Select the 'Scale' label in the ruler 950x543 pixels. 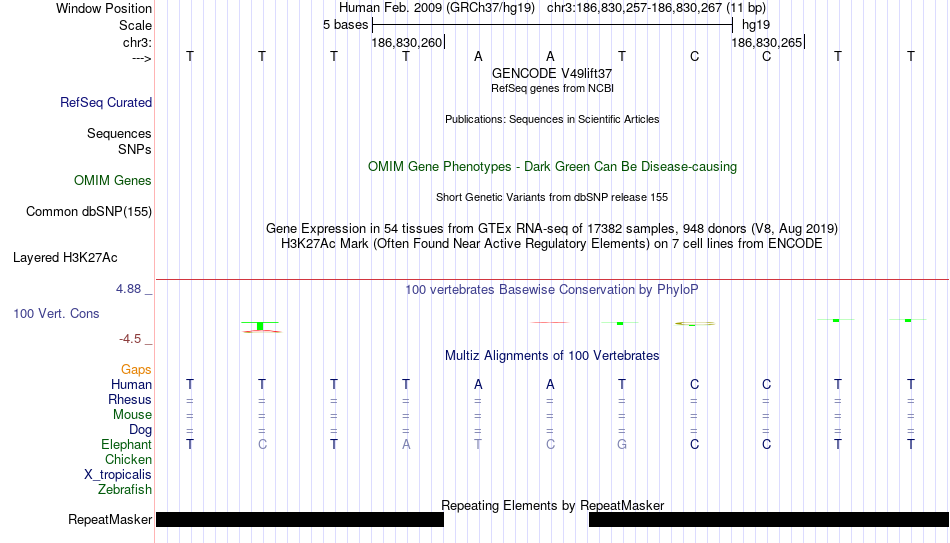pos(135,25)
